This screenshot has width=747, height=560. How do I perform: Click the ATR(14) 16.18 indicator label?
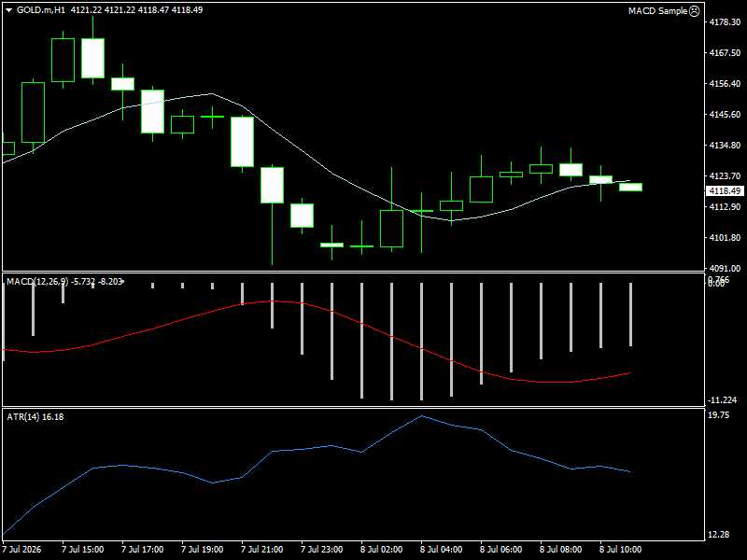[x=35, y=417]
